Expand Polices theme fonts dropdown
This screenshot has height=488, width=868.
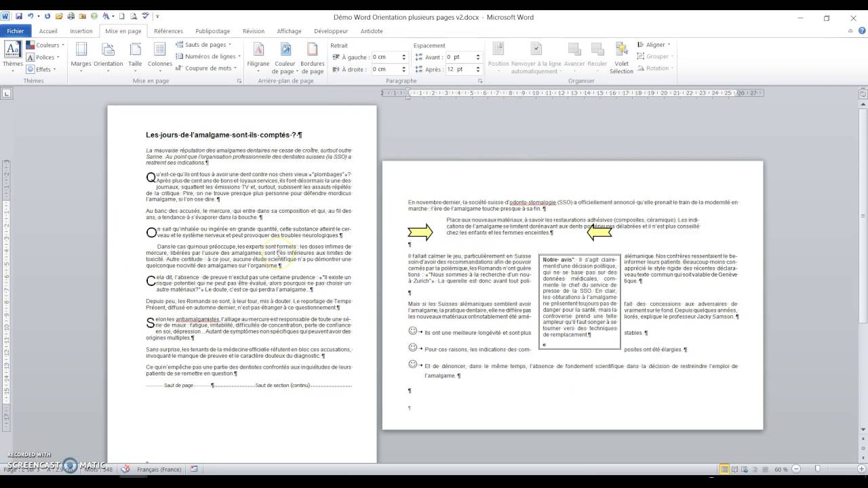pyautogui.click(x=44, y=58)
